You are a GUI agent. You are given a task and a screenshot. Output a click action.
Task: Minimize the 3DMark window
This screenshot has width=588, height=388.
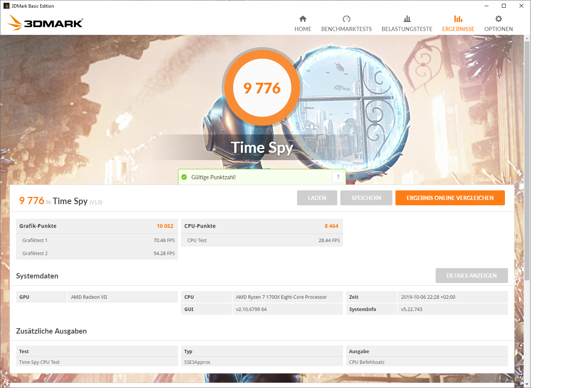coord(486,6)
